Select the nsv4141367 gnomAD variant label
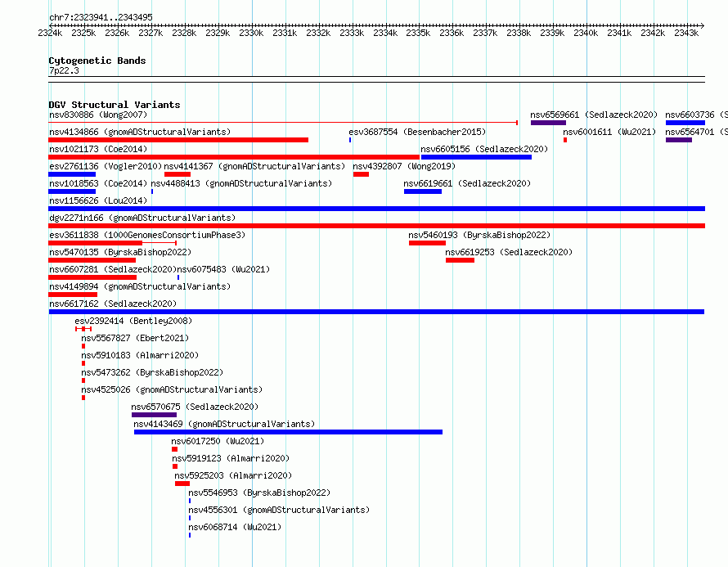 (x=254, y=166)
